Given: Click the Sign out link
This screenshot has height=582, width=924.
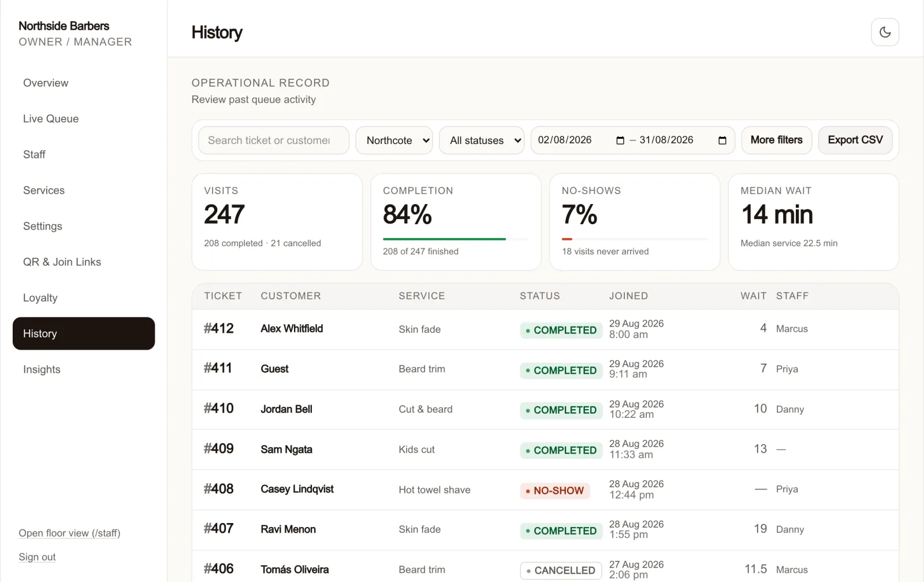Looking at the screenshot, I should [37, 557].
